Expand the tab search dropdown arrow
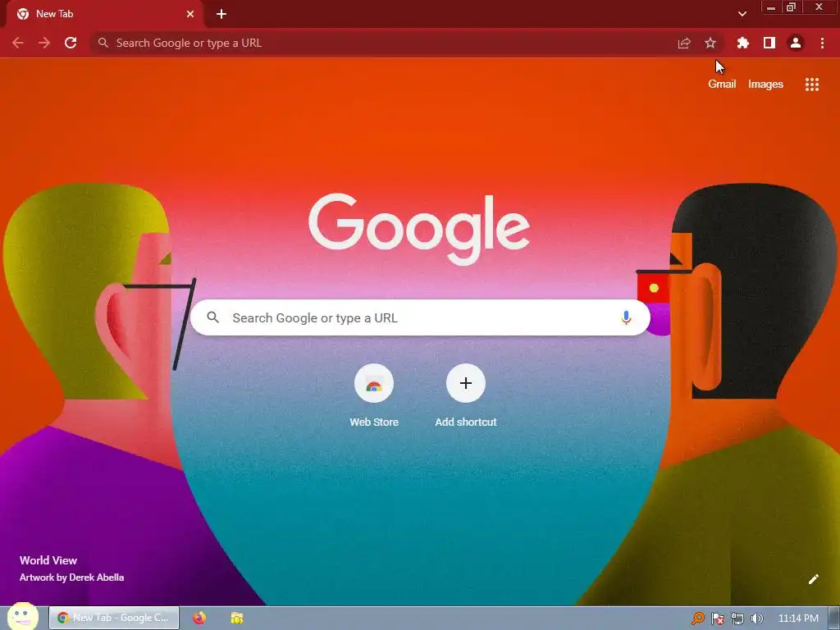 (x=742, y=14)
